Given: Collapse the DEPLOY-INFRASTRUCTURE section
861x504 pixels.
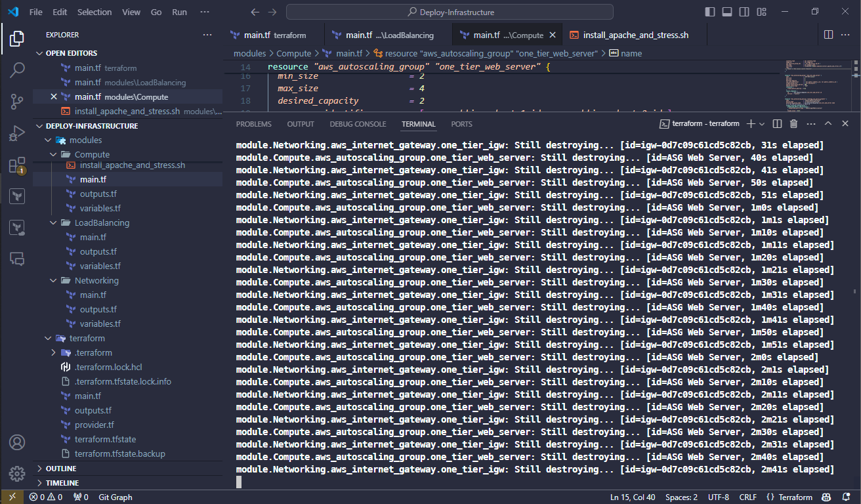Looking at the screenshot, I should tap(128, 125).
